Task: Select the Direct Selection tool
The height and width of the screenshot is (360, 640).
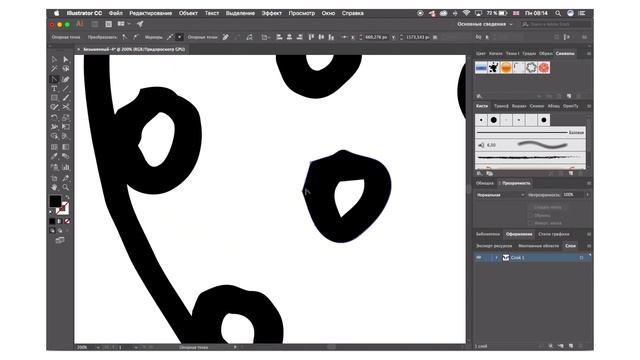Action: (65, 60)
